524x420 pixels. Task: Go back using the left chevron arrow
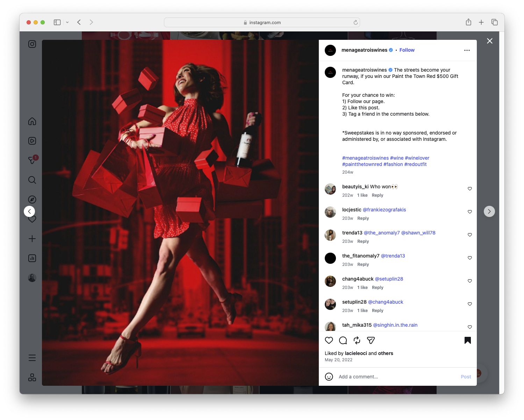point(29,211)
